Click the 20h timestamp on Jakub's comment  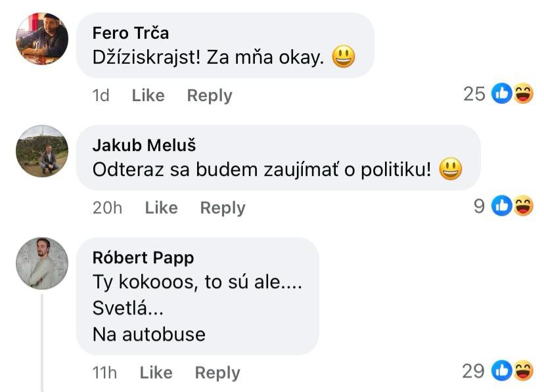point(107,207)
